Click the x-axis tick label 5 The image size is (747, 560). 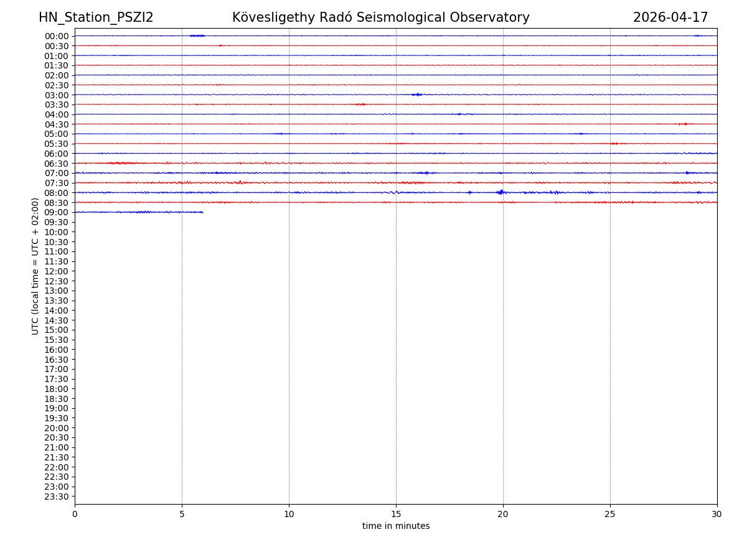(182, 515)
